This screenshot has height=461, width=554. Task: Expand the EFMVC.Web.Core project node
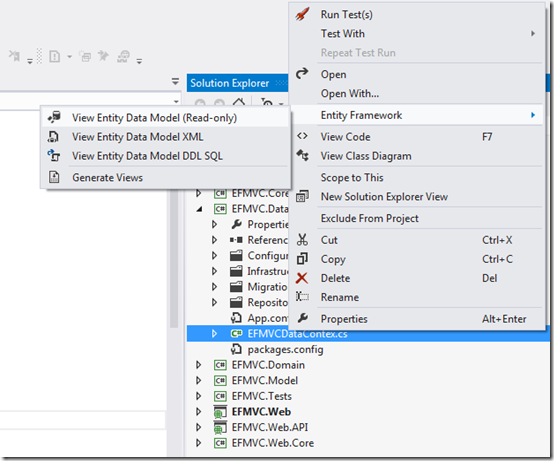pos(199,443)
